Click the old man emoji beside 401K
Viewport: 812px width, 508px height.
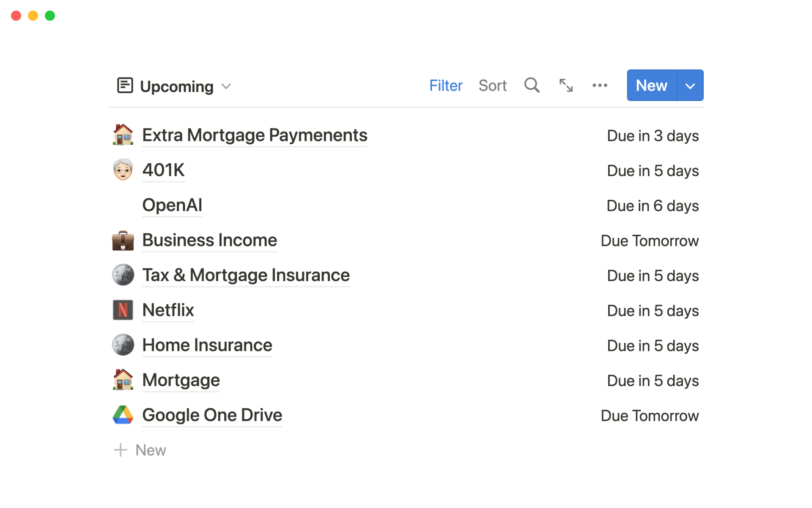point(123,170)
